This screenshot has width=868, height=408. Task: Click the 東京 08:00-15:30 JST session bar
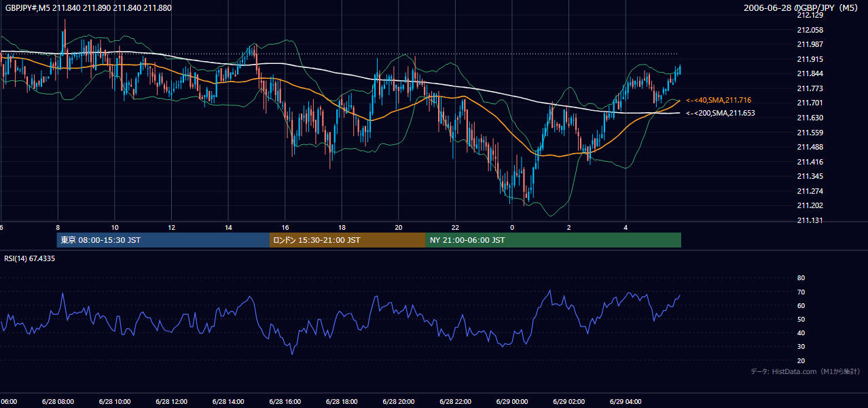coord(163,240)
